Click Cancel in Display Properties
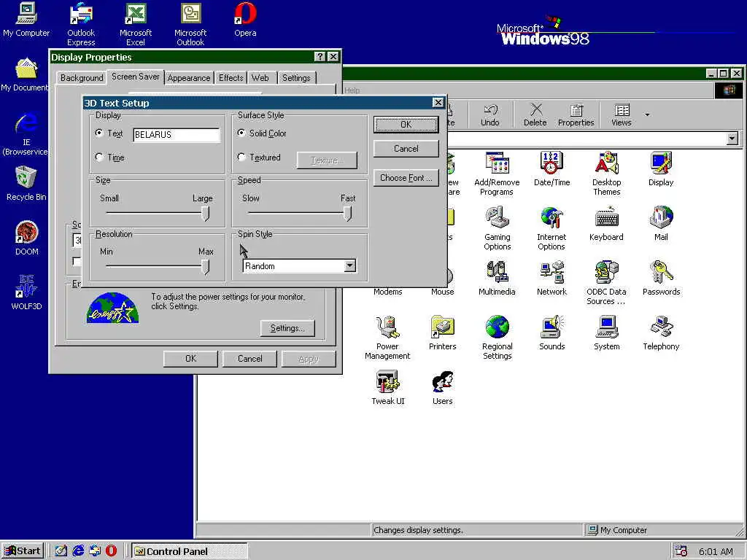 pos(249,359)
